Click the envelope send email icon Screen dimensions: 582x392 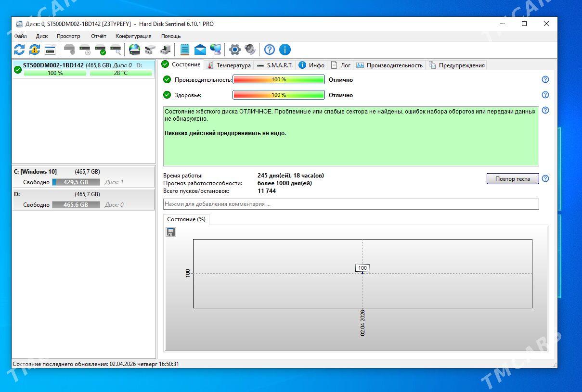[x=200, y=50]
